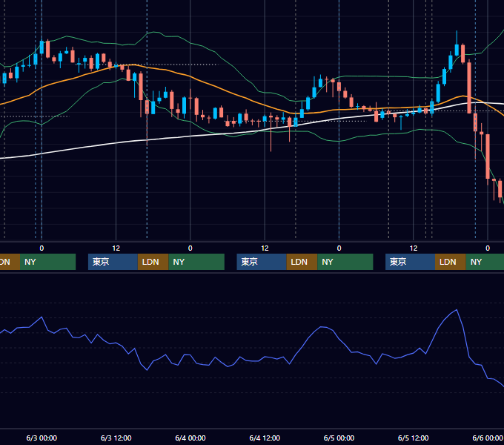Click hour label 12 above 6/3 12:00

(x=116, y=248)
